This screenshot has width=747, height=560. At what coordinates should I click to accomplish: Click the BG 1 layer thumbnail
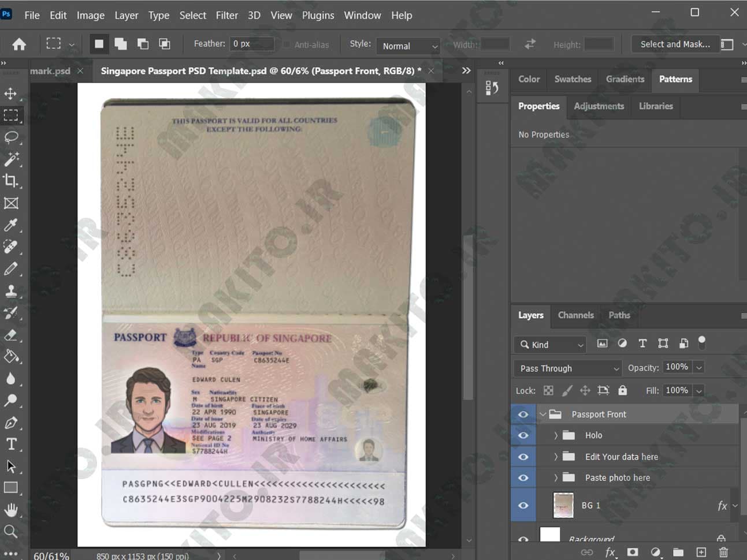coord(563,505)
